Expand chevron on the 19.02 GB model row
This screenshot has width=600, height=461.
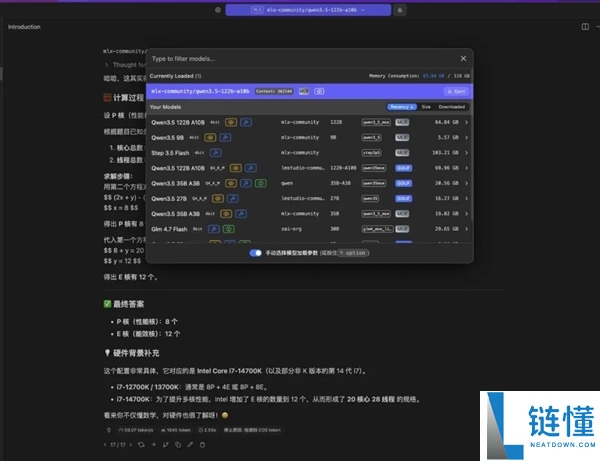click(x=466, y=214)
